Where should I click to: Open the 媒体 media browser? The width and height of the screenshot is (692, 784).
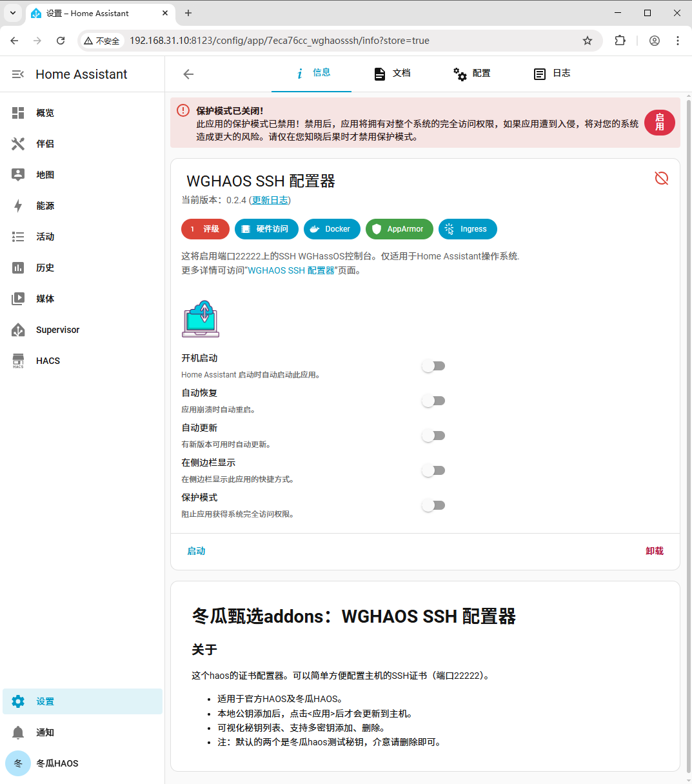[83, 299]
